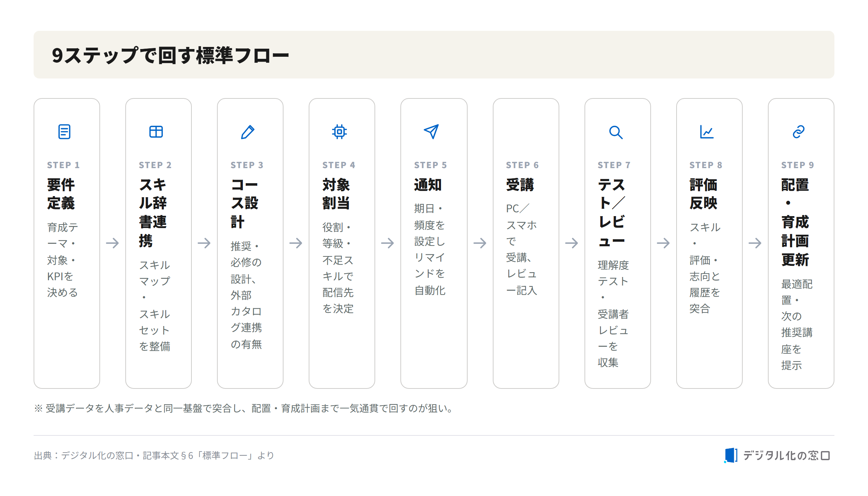The image size is (868, 496).
Task: Click the STEP 1 label
Action: point(63,165)
